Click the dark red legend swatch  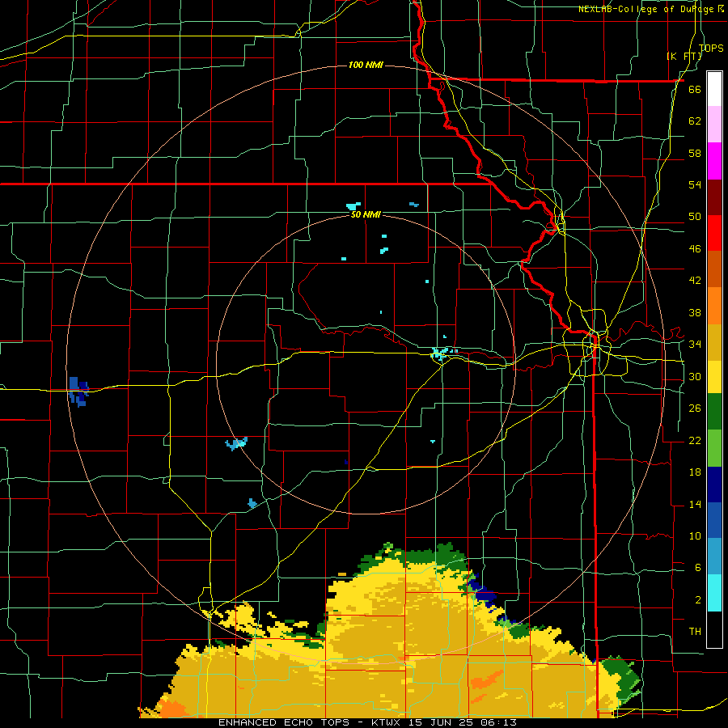[714, 197]
